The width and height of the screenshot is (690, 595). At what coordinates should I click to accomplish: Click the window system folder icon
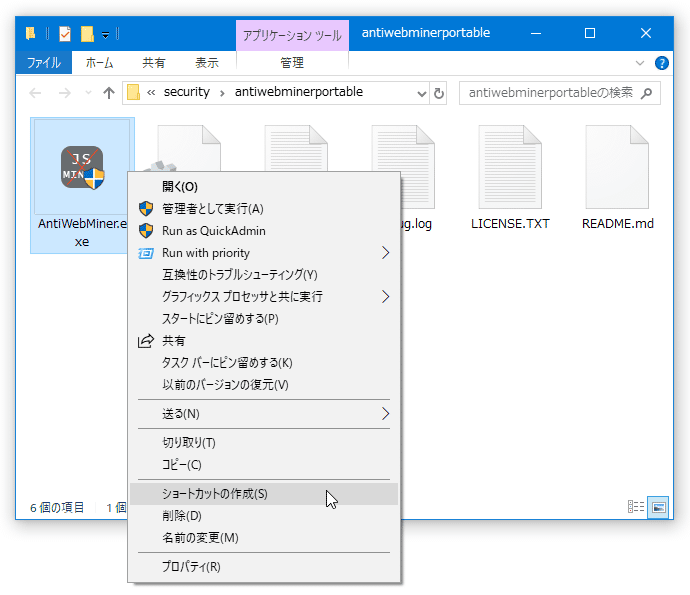pos(30,33)
